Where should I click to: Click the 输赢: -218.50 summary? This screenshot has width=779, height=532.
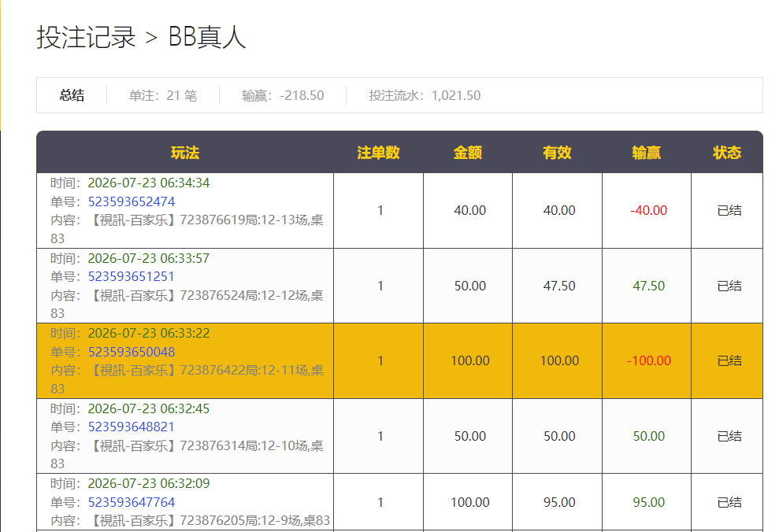(x=283, y=95)
